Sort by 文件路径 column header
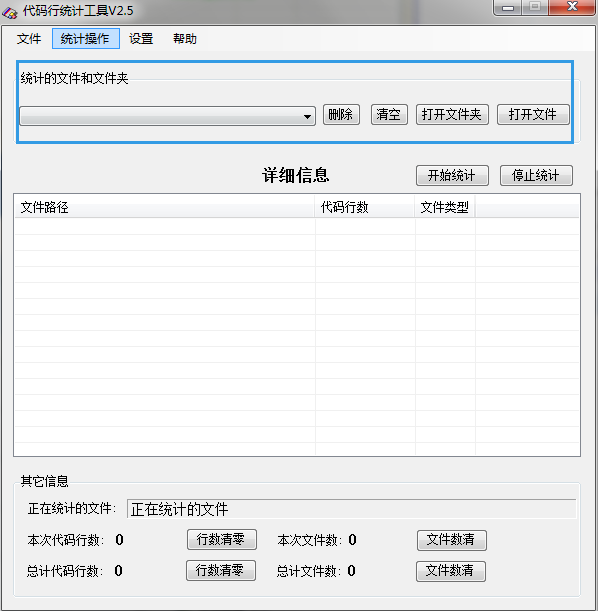The image size is (598, 611). tap(164, 207)
